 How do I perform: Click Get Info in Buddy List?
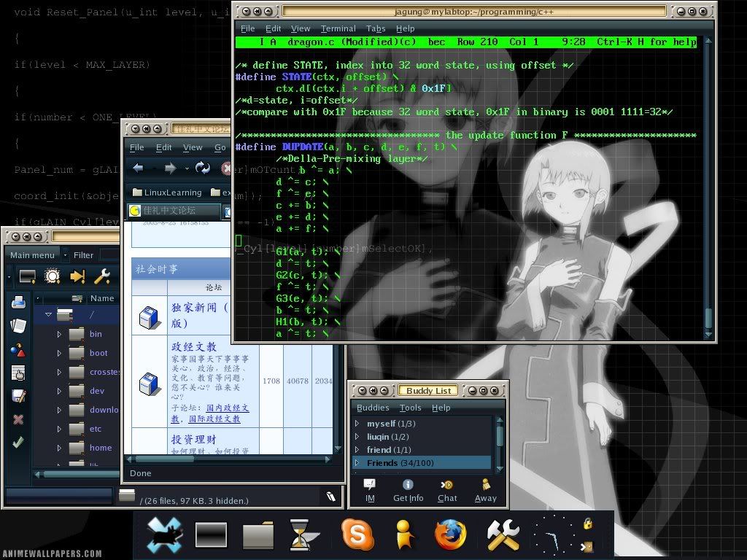click(408, 491)
